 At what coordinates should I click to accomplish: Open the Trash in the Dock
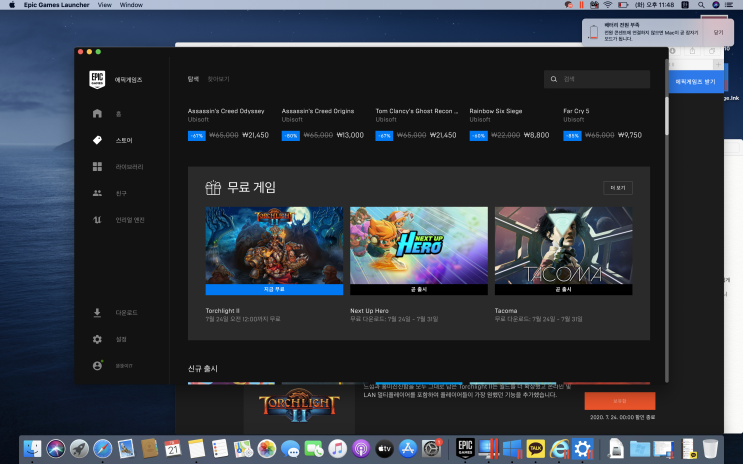[x=710, y=448]
